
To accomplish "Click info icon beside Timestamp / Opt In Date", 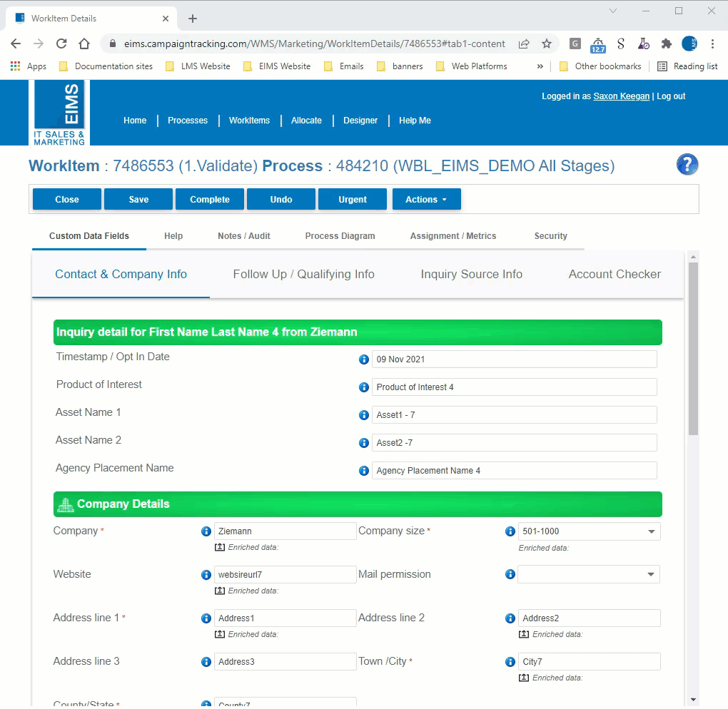I will click(x=364, y=359).
